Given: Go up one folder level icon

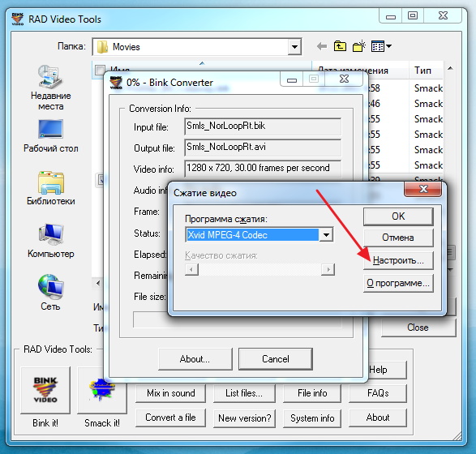Looking at the screenshot, I should click(340, 46).
